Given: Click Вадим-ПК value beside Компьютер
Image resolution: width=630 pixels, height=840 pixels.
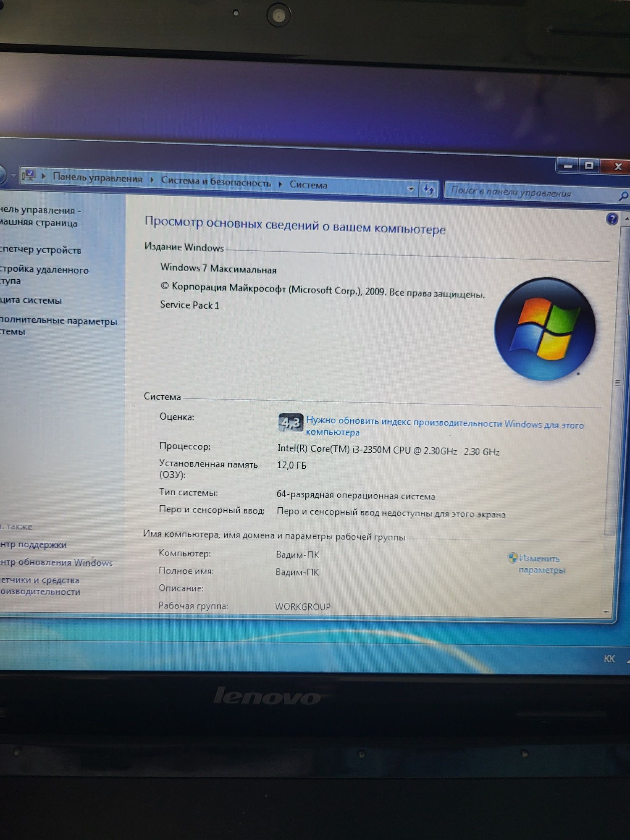Looking at the screenshot, I should 297,555.
